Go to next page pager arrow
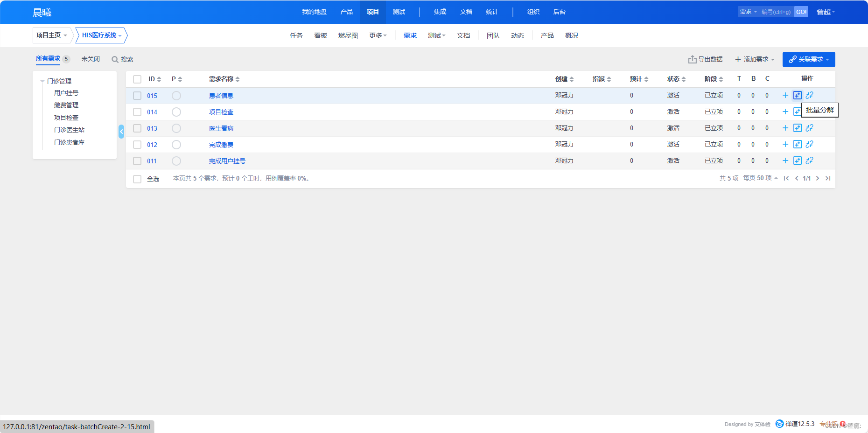The height and width of the screenshot is (433, 868). pyautogui.click(x=818, y=178)
